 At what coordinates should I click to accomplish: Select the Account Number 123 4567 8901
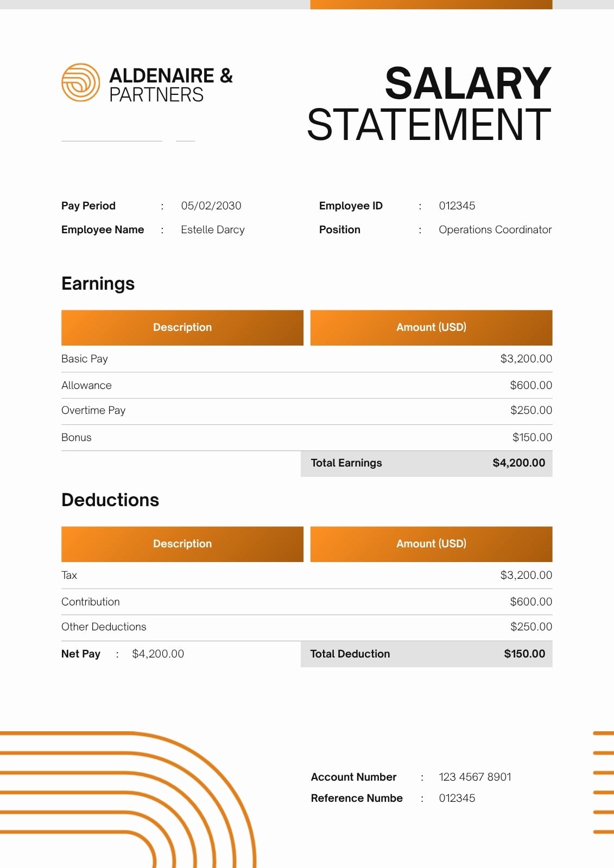tap(475, 777)
